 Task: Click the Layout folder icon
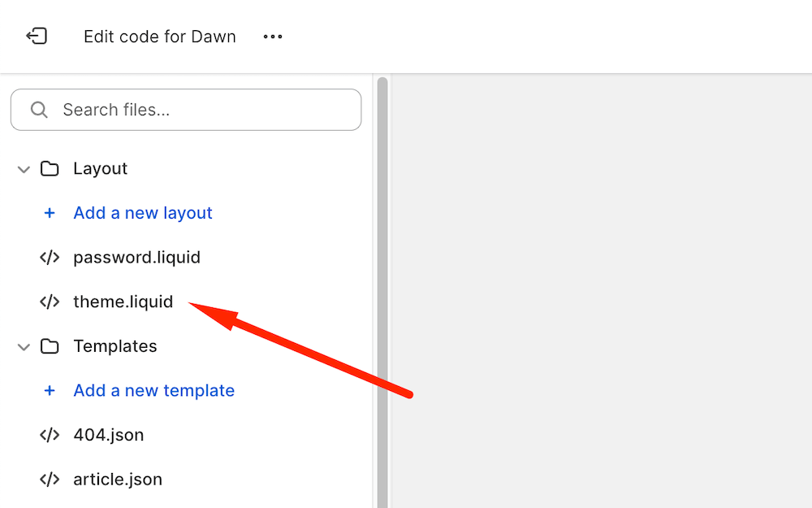coord(50,169)
